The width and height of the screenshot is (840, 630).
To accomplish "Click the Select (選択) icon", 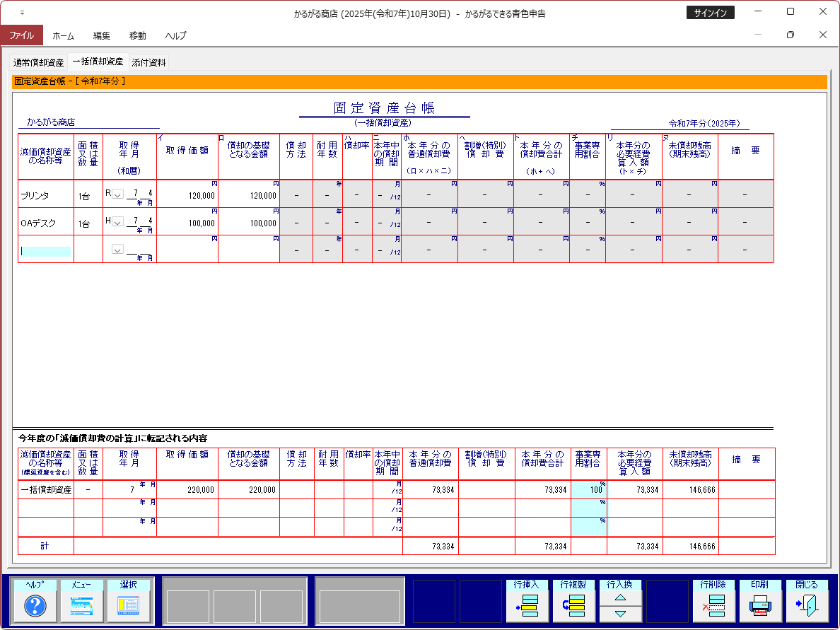I will point(129,606).
